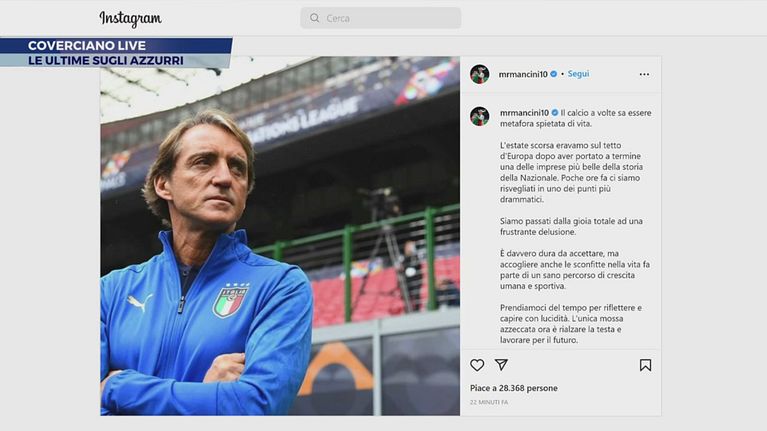Open mrmancini10 username link in caption

click(x=523, y=113)
